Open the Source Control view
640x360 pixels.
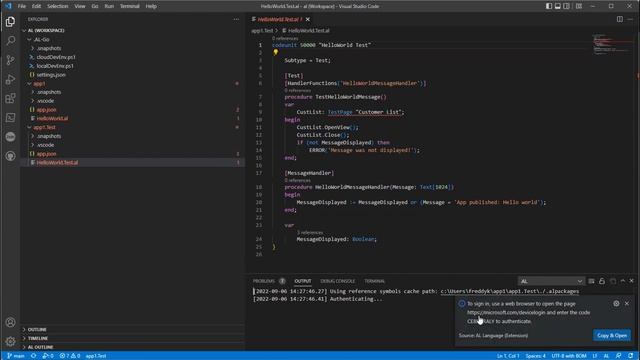point(10,60)
